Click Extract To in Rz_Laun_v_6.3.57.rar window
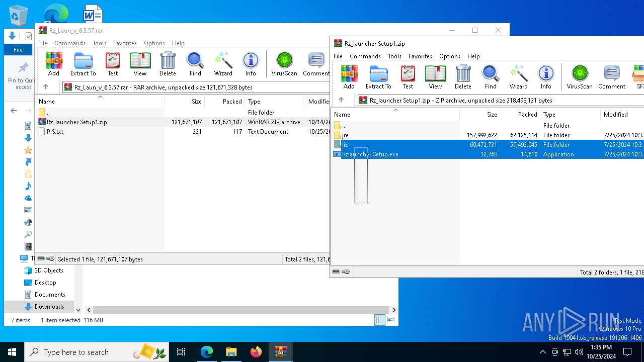The height and width of the screenshot is (362, 644). pyautogui.click(x=83, y=64)
